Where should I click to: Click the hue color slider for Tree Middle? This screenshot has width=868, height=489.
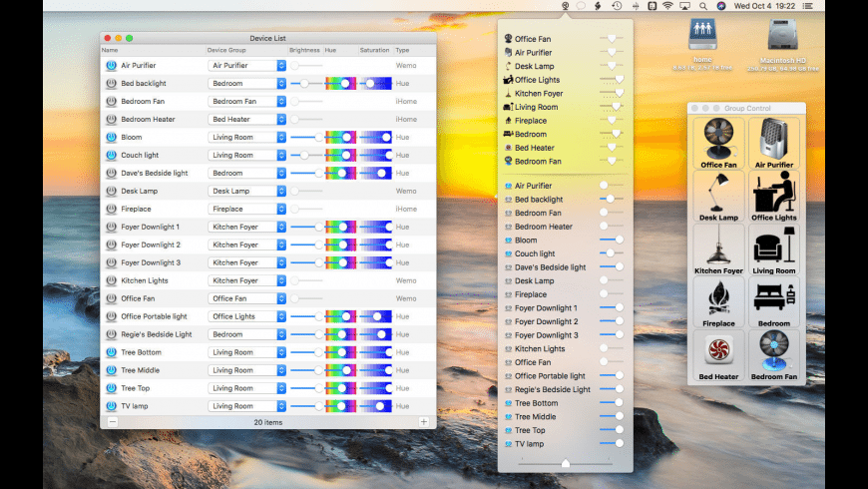(x=340, y=371)
